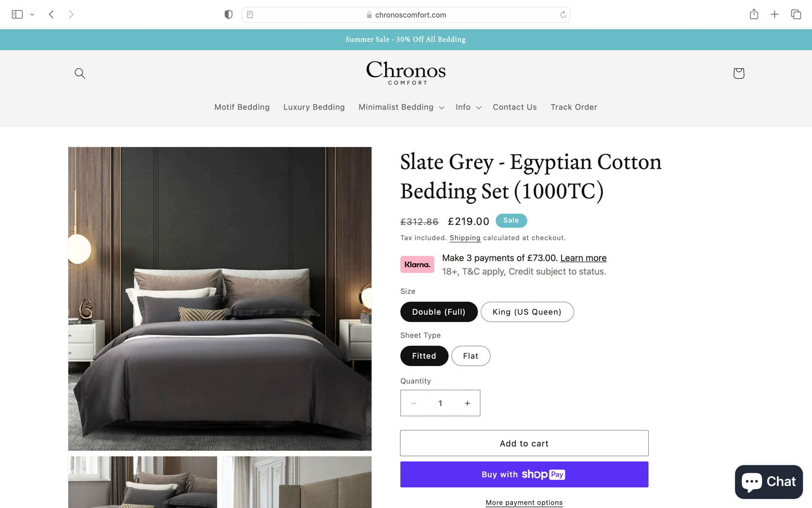
Task: Toggle the Safari sidebar icon
Action: (17, 14)
